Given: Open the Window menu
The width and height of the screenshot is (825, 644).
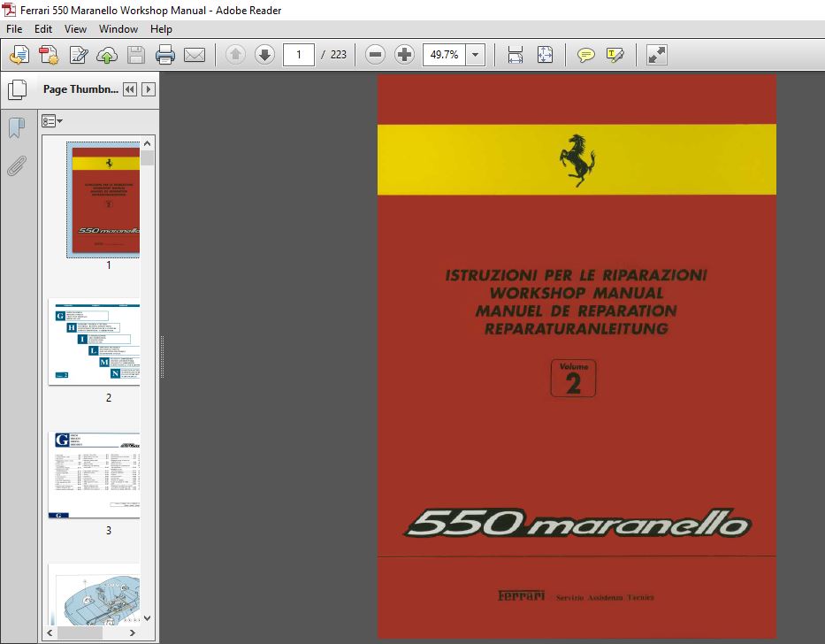Looking at the screenshot, I should pos(118,29).
